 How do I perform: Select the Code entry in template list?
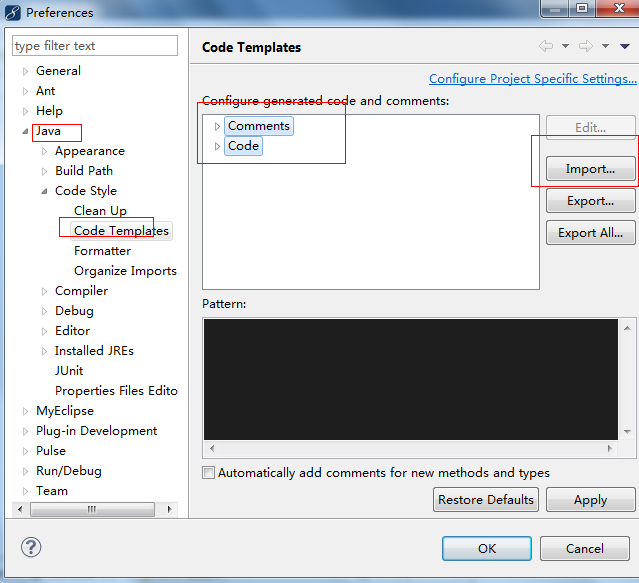tap(243, 146)
